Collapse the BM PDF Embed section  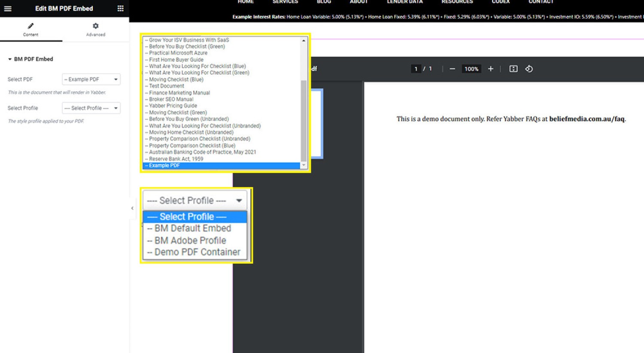[10, 59]
